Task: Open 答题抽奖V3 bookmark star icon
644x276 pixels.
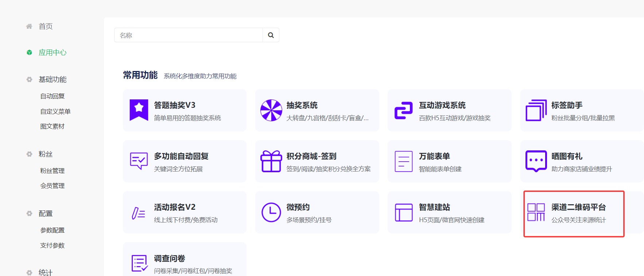Action: click(x=139, y=110)
